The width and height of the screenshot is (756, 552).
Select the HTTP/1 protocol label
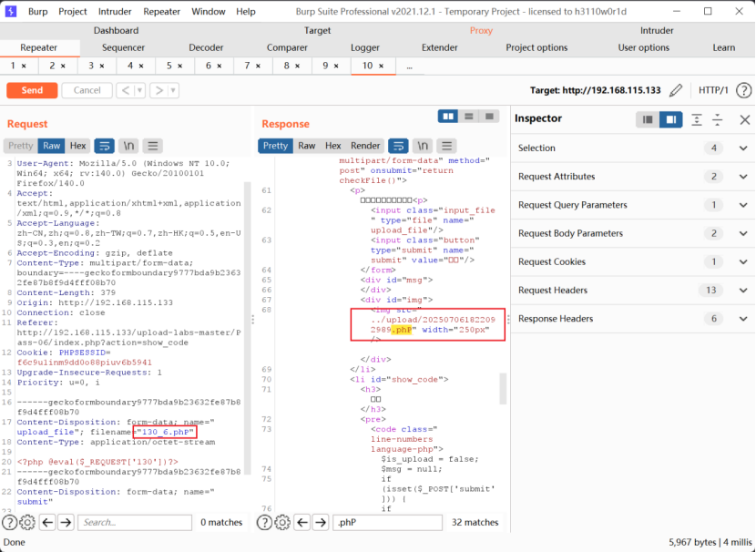713,90
